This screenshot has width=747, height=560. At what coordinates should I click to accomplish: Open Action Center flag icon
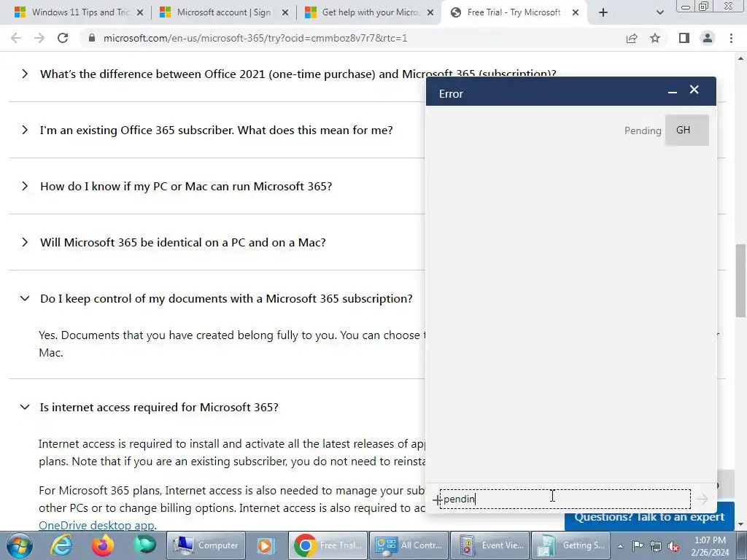[x=638, y=546]
